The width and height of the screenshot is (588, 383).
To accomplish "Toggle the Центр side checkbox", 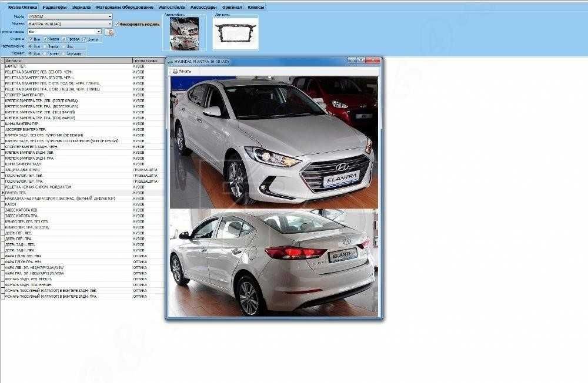I will pos(84,39).
